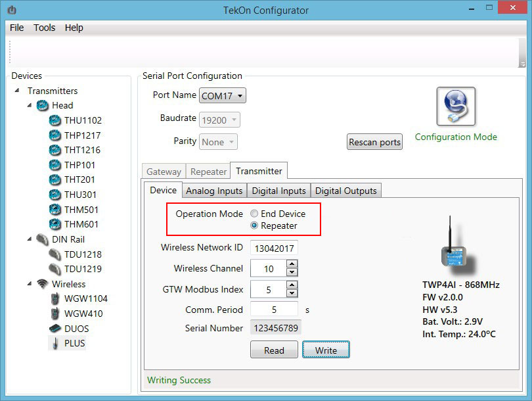This screenshot has height=401, width=532.
Task: Switch to the Transmitter tab
Action: [x=259, y=171]
